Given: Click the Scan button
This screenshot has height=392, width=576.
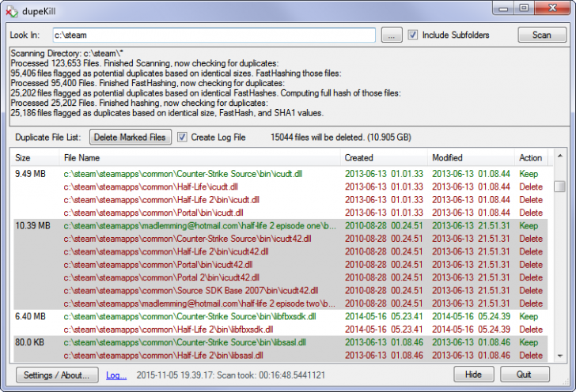Looking at the screenshot, I should (x=542, y=35).
